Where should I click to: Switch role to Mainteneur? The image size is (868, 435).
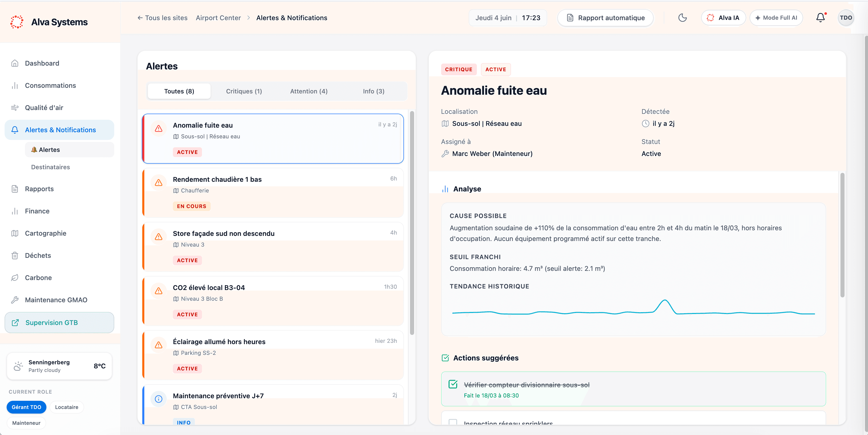point(26,423)
